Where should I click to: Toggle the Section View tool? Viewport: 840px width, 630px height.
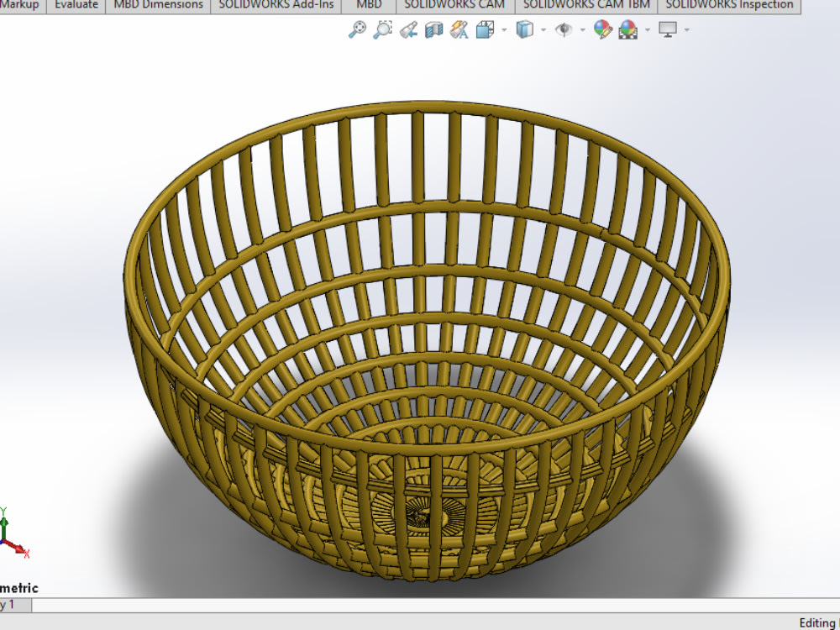click(433, 30)
